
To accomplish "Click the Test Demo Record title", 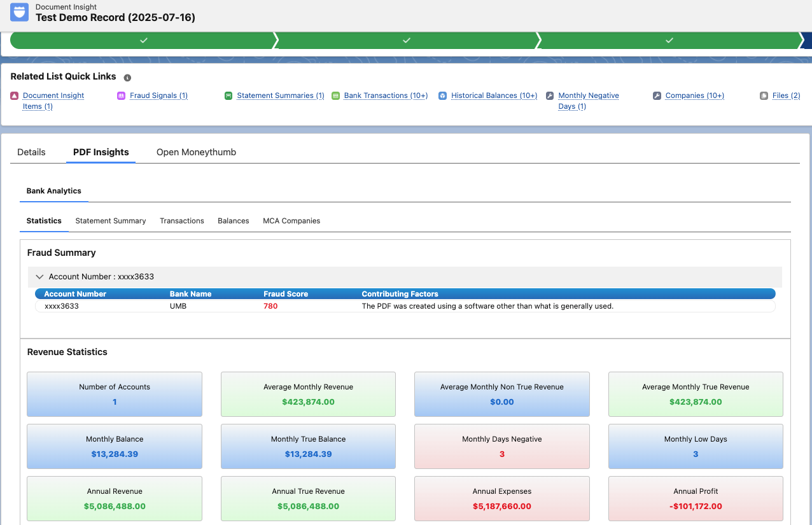I will coord(115,18).
